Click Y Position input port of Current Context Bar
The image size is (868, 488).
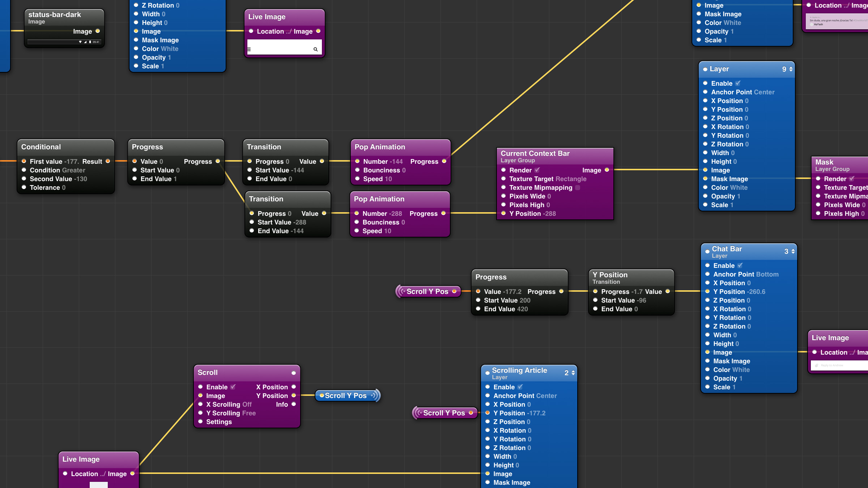pos(503,213)
